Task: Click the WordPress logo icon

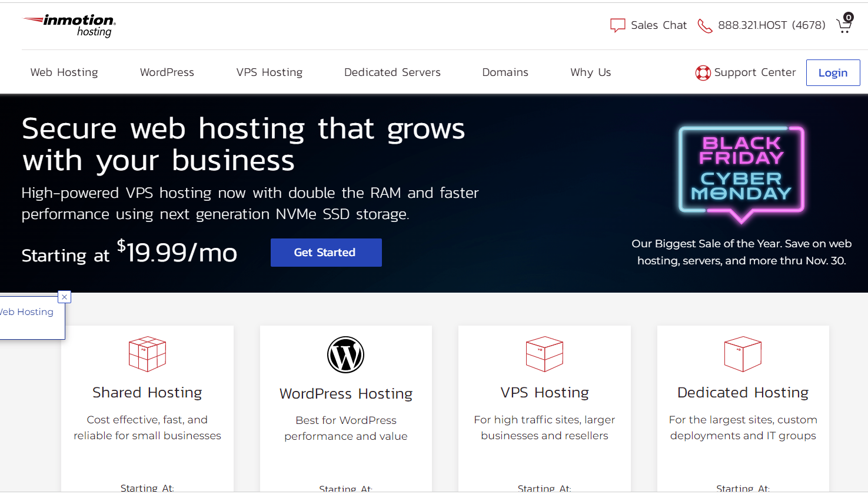Action: [345, 354]
